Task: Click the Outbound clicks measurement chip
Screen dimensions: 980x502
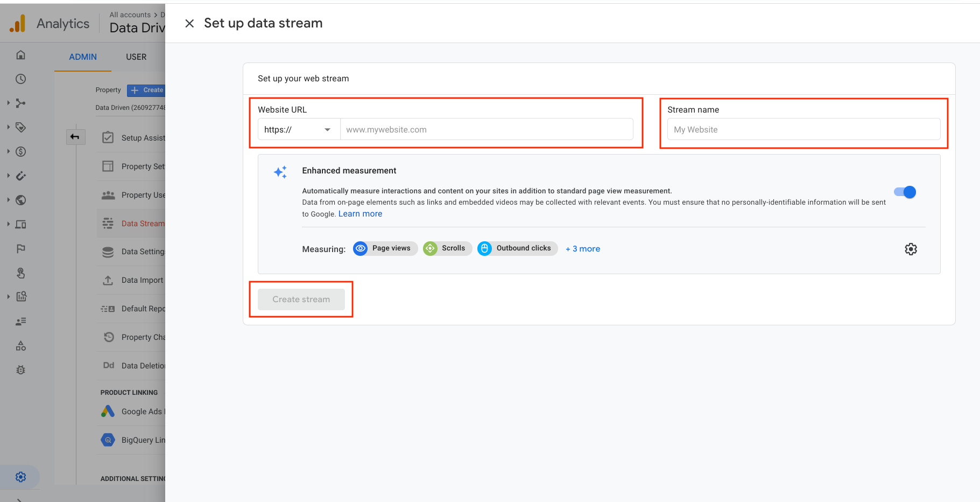Action: click(517, 248)
